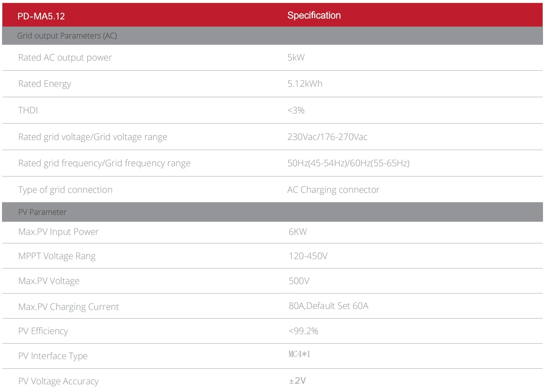Click the THDI row label

point(28,110)
